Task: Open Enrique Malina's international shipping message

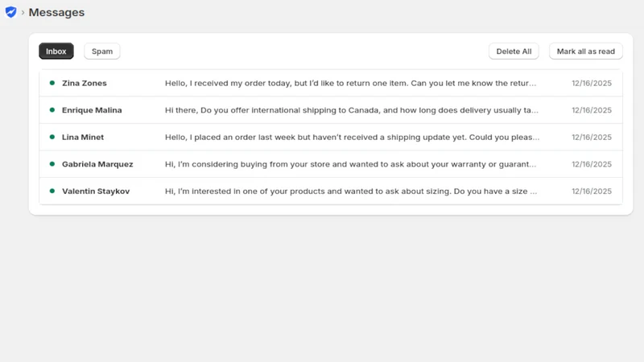Action: [331, 110]
